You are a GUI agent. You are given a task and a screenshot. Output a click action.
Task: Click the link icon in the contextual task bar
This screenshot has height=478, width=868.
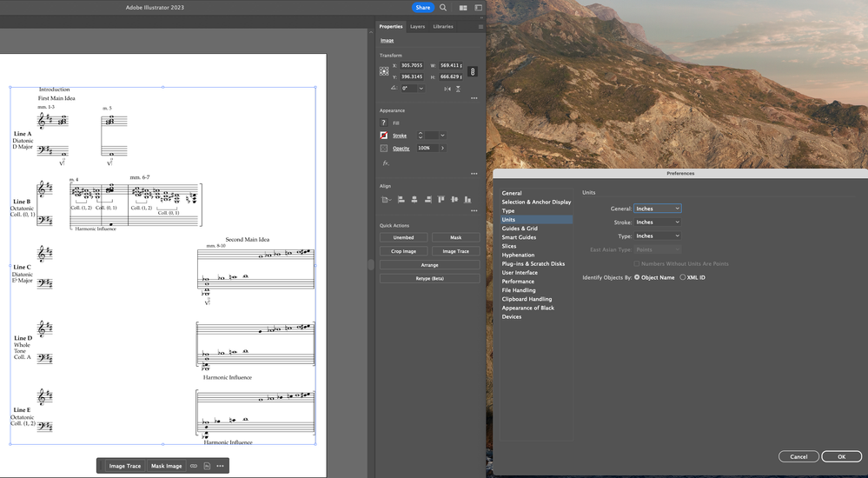(194, 466)
